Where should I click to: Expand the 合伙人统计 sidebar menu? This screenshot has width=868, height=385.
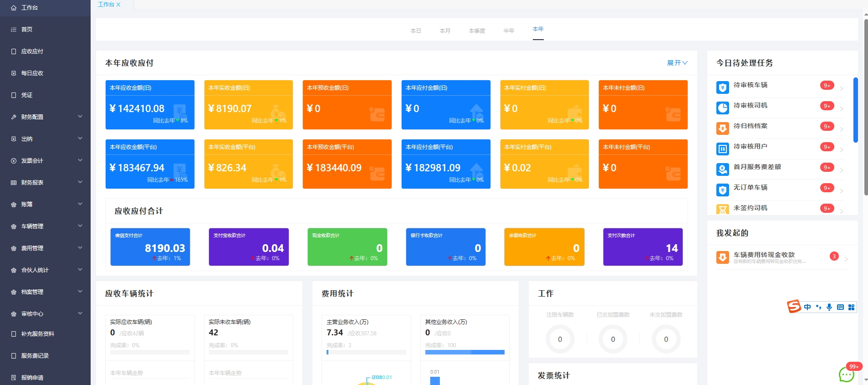(46, 270)
